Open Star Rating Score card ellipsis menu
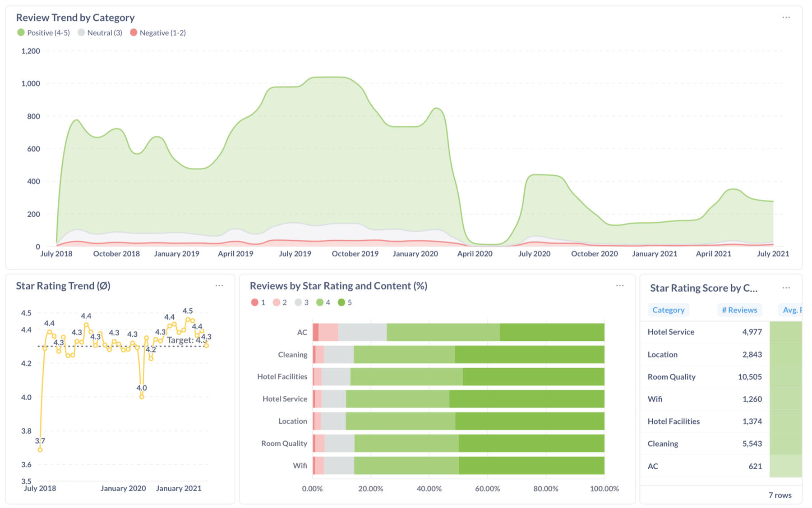Viewport: 812px width, 508px height. (786, 288)
